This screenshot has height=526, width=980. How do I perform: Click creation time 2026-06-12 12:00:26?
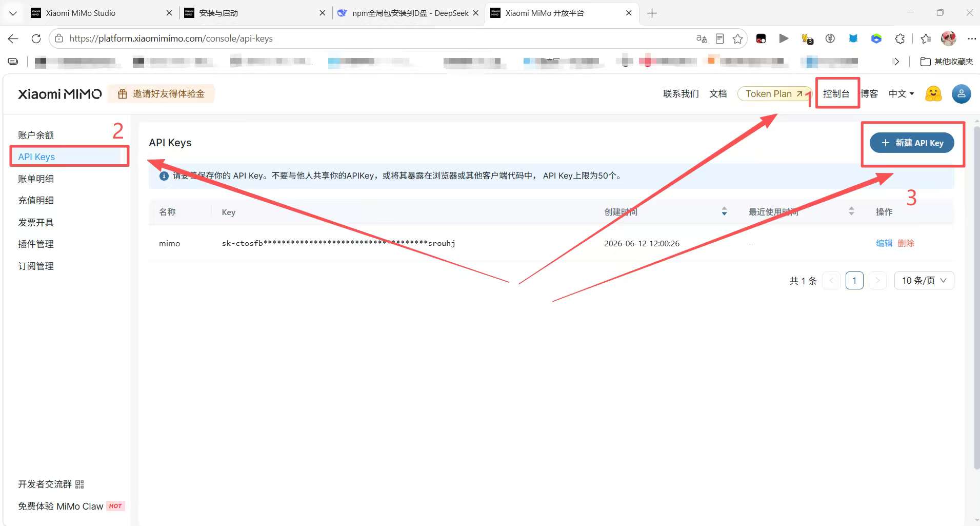pyautogui.click(x=642, y=244)
